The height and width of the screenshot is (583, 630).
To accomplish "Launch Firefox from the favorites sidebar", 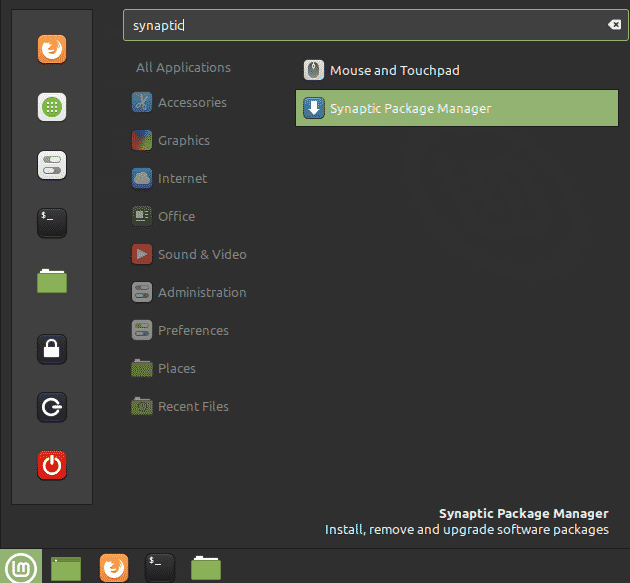I will 52,49.
